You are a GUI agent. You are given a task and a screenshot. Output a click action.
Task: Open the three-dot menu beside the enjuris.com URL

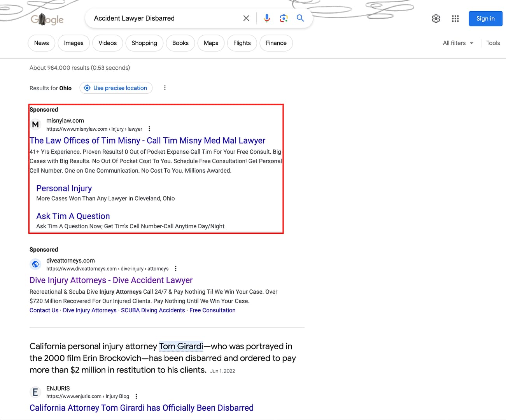coord(136,396)
